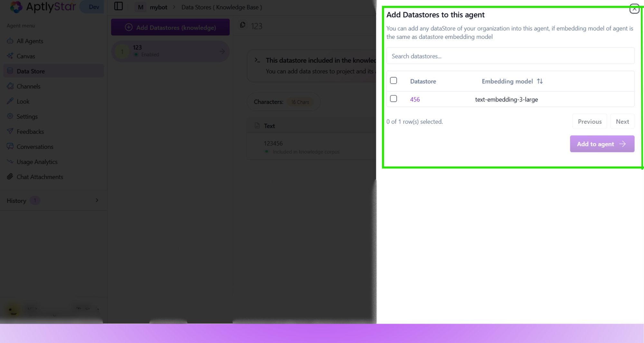Image resolution: width=644 pixels, height=343 pixels.
Task: Click the Conversations chat icon
Action: [10, 146]
